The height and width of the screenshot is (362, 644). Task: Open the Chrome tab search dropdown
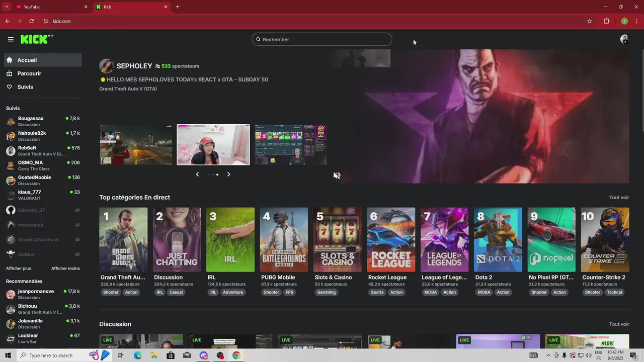[x=7, y=7]
